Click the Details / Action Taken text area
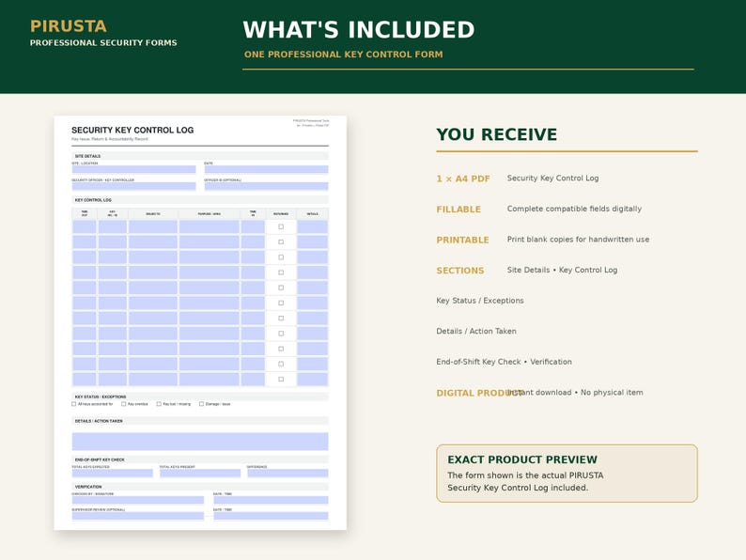 pos(200,441)
